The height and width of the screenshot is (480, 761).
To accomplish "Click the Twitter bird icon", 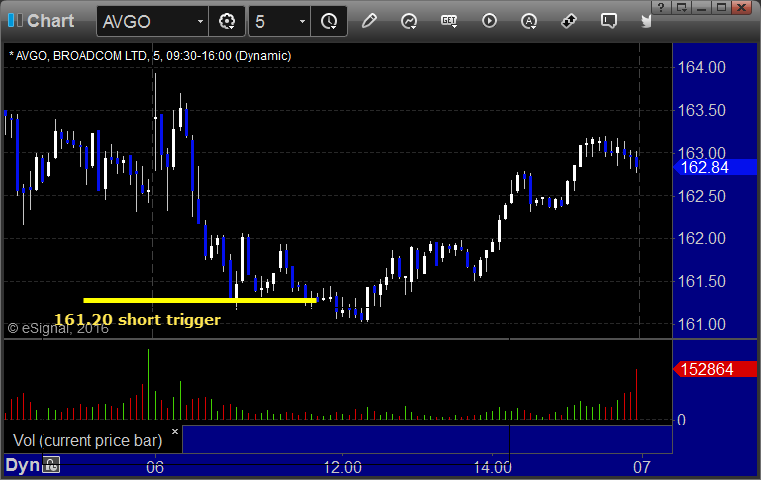I will 646,21.
